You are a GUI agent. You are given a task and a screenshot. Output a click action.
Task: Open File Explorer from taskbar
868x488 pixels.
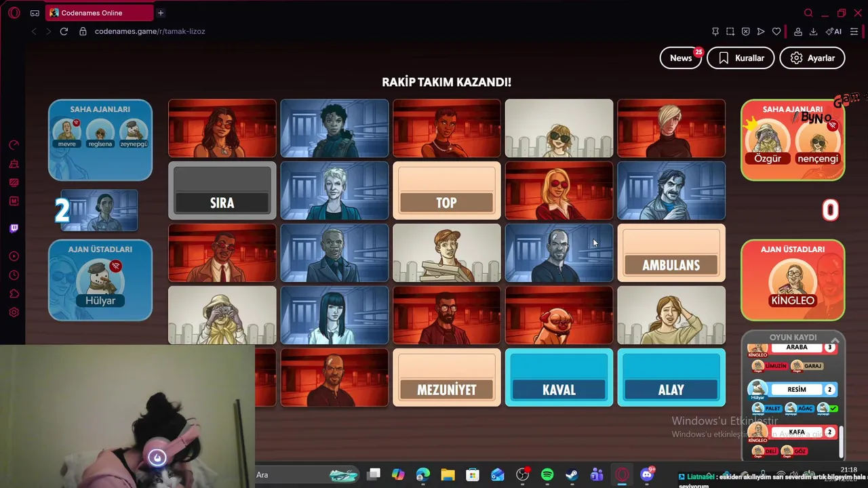pyautogui.click(x=448, y=475)
